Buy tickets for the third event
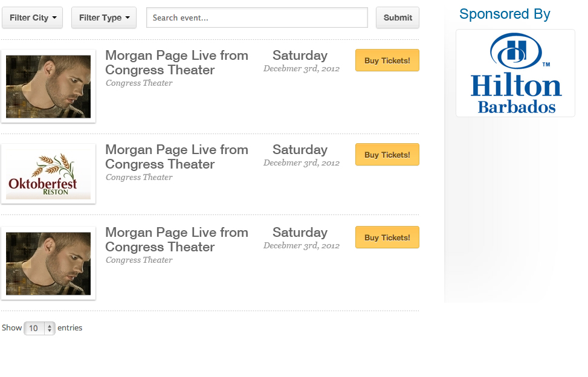The image size is (588, 377). tap(387, 237)
